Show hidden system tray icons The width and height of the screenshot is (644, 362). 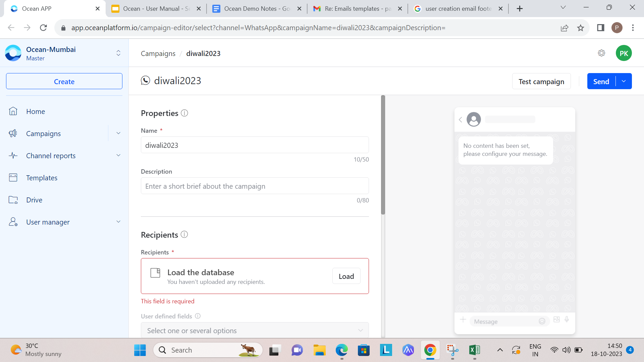(500, 350)
